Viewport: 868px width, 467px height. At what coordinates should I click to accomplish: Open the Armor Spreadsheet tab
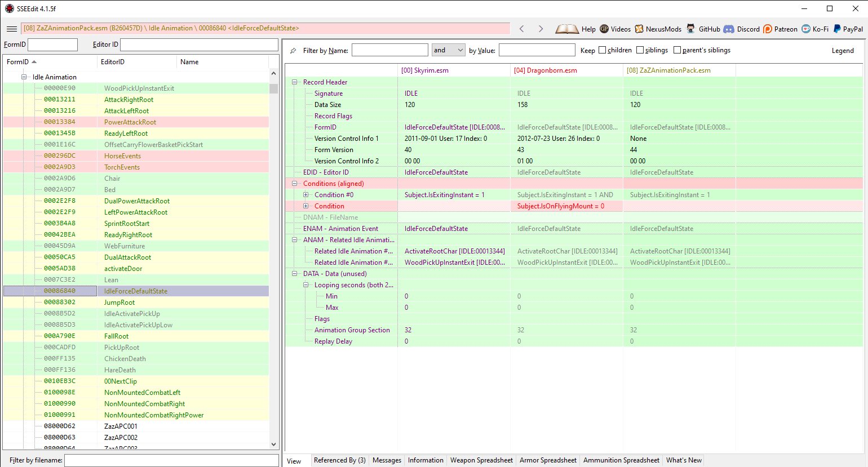[548, 460]
